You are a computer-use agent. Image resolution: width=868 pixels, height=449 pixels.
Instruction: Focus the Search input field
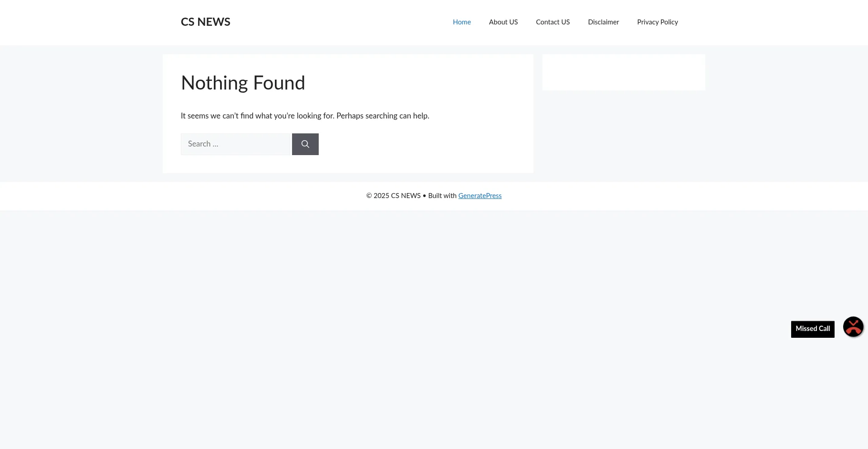(235, 144)
